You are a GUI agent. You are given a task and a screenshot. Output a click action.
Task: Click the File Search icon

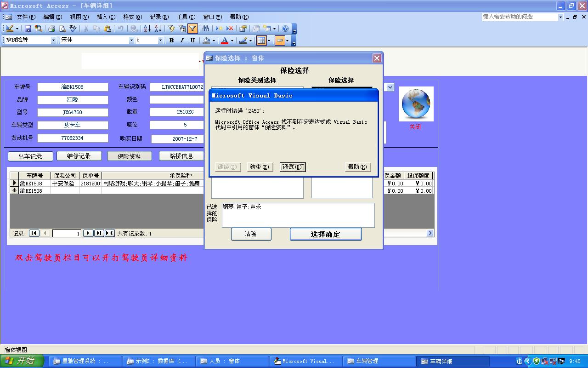point(39,29)
